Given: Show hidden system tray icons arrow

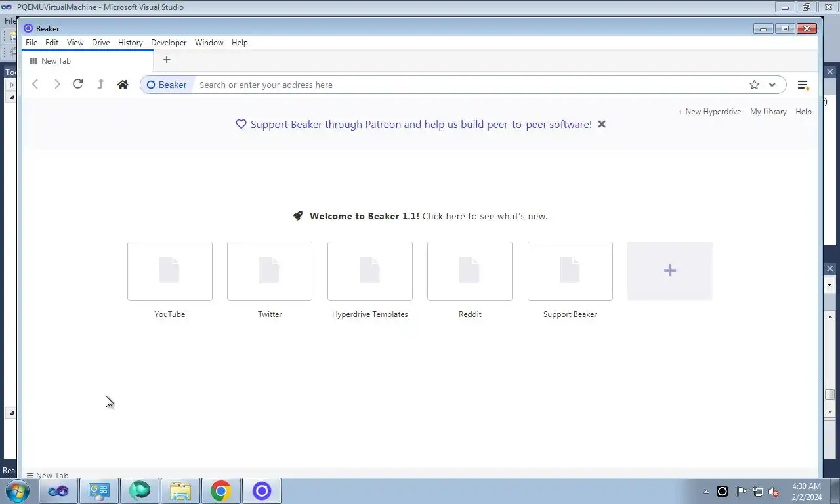Looking at the screenshot, I should coord(706,492).
